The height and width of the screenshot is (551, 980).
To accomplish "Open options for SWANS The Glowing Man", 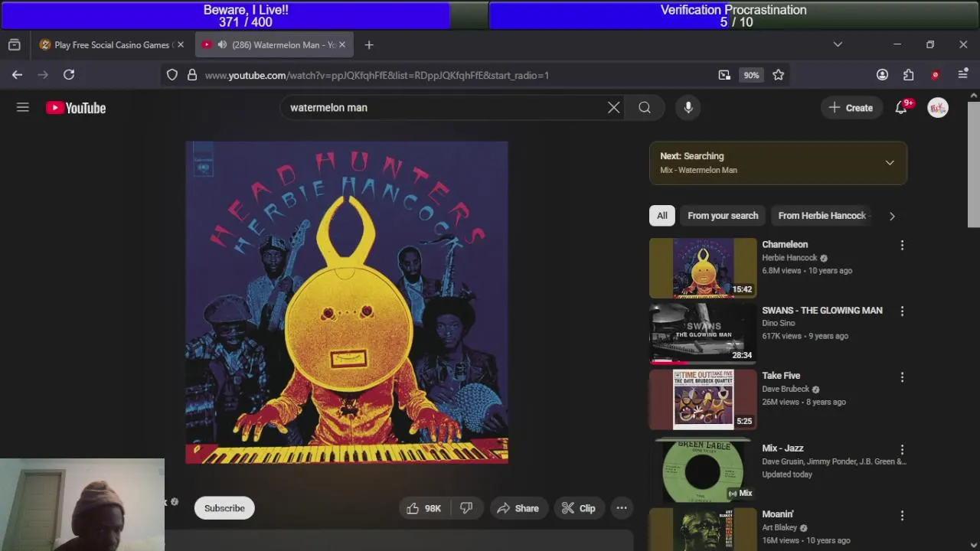I will click(902, 311).
